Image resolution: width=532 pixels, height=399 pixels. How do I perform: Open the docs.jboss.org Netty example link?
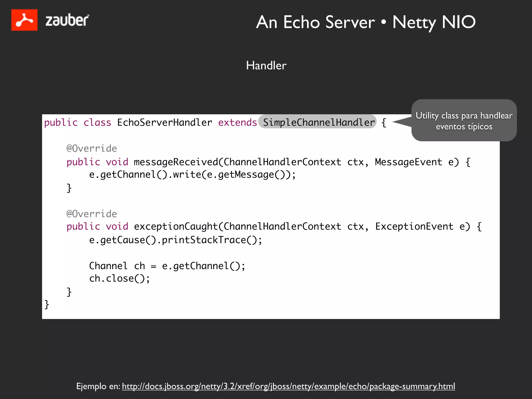(x=288, y=386)
